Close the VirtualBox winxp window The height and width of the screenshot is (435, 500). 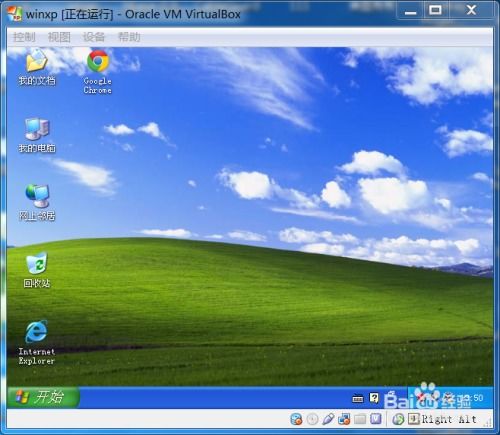pyautogui.click(x=471, y=10)
